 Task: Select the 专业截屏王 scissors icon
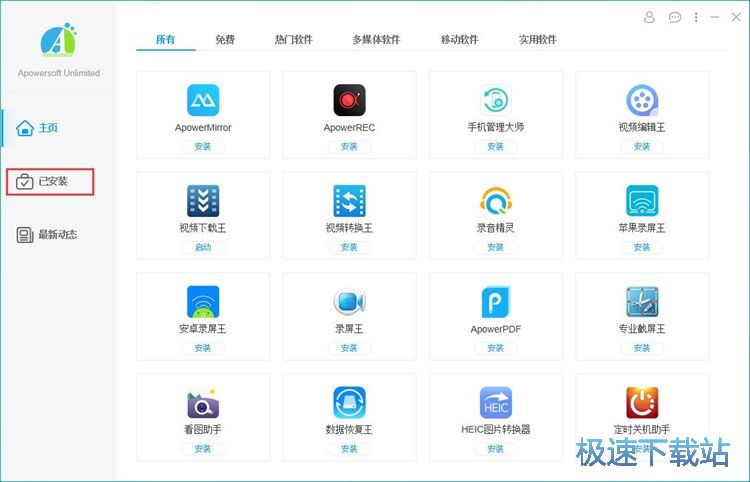(642, 302)
